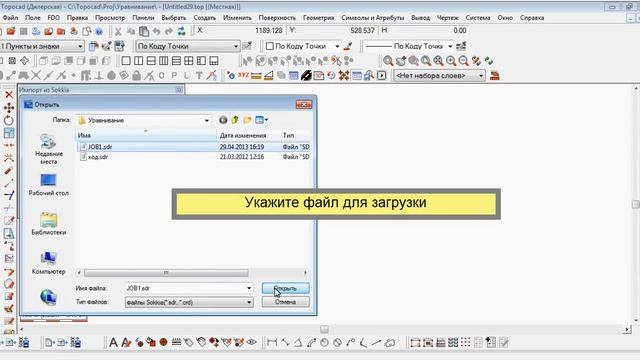Click the Имя файла text field
Screen dimensions: 640x360
coord(185,288)
